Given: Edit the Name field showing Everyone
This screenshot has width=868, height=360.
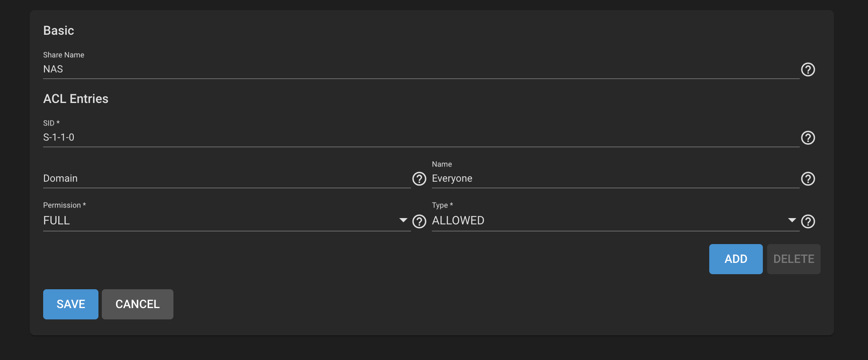Looking at the screenshot, I should coord(615,178).
